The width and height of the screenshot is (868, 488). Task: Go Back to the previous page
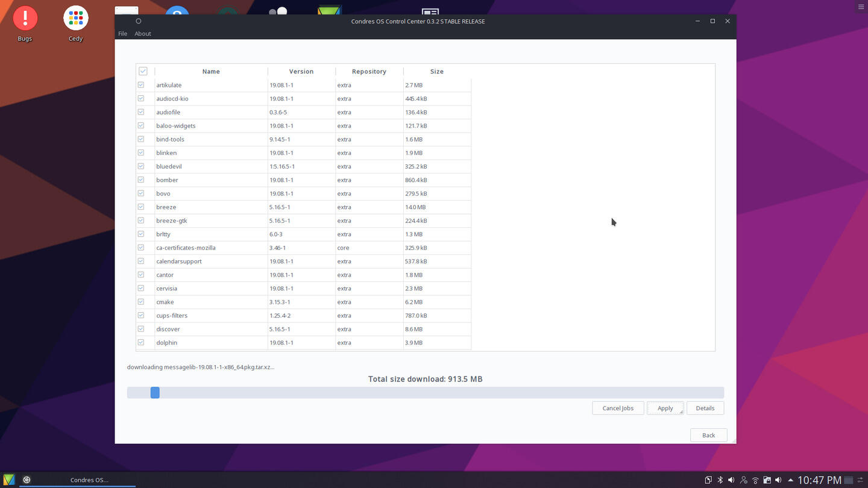709,435
